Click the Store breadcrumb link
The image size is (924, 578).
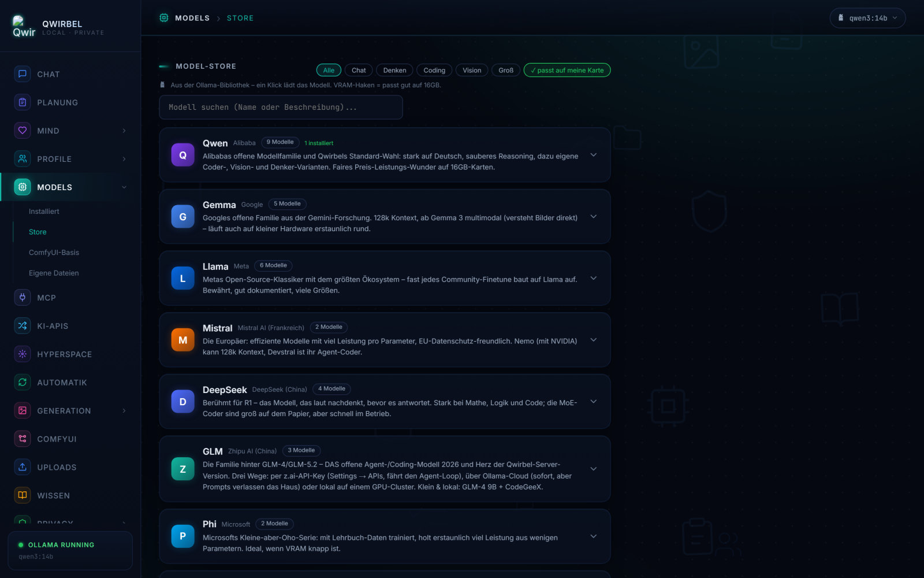(240, 18)
